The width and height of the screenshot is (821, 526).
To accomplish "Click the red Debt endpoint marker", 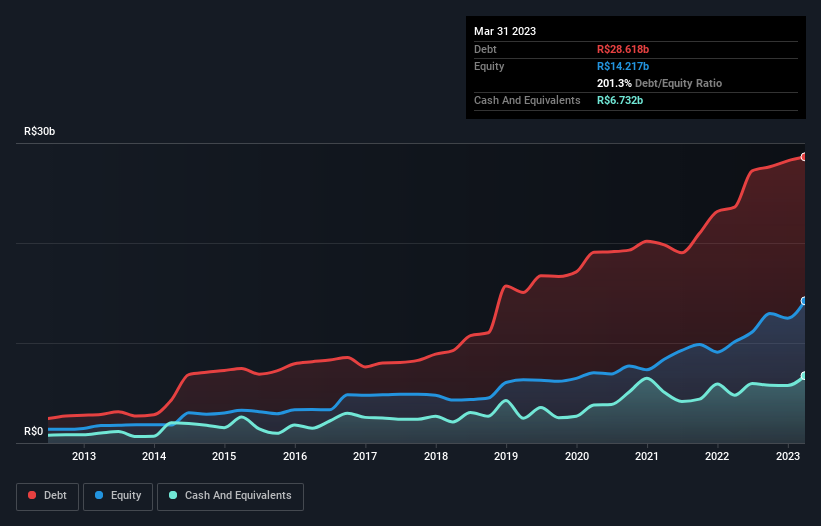I will pyautogui.click(x=804, y=157).
